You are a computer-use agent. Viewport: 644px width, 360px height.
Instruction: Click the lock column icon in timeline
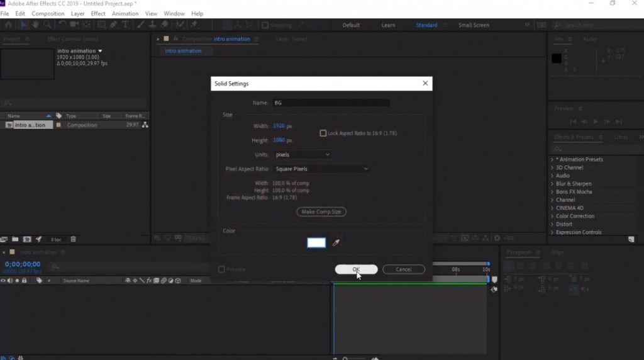(x=25, y=281)
